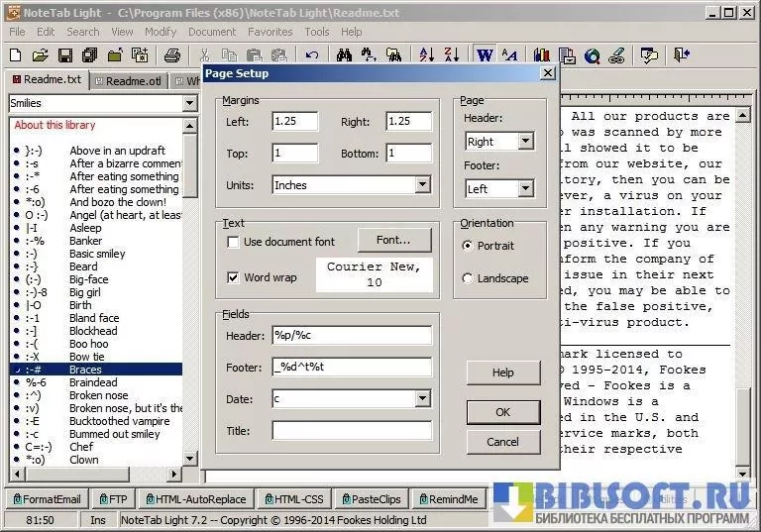Click the Font... button

393,240
